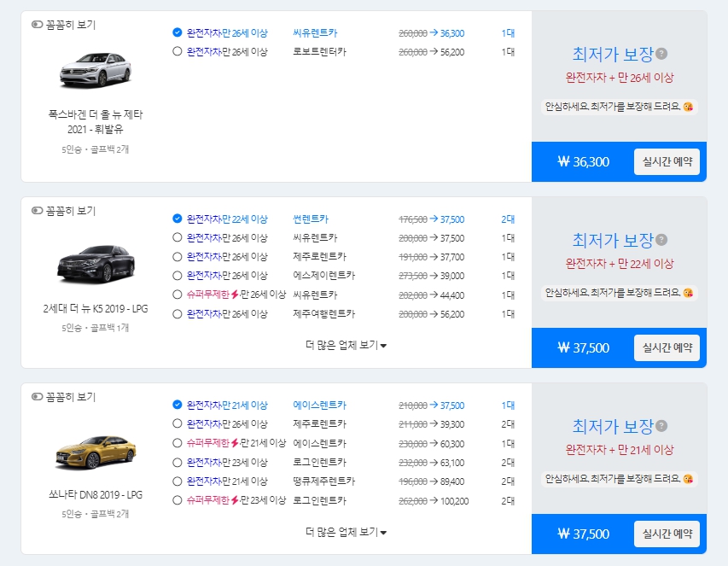Viewport: 728px width, 566px height.
Task: Choose 슈퍼무제한 로그인렌트카 100,200 radio
Action: pyautogui.click(x=177, y=500)
